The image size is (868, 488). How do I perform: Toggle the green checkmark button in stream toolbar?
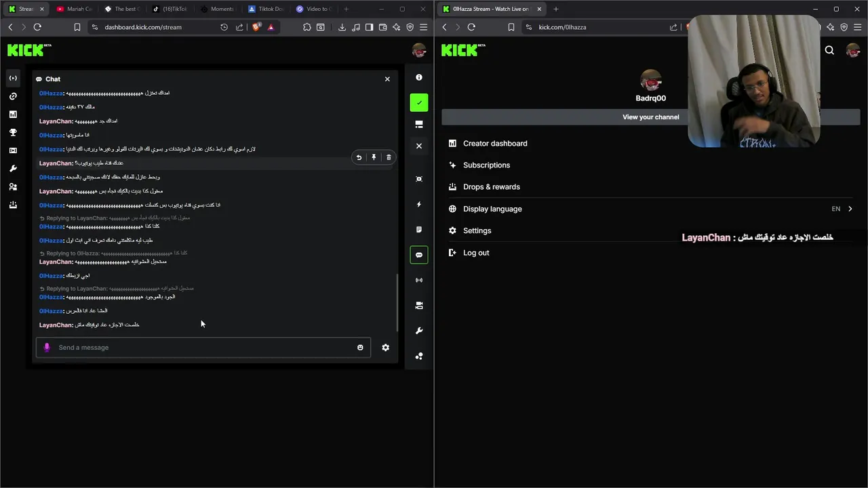(x=419, y=103)
